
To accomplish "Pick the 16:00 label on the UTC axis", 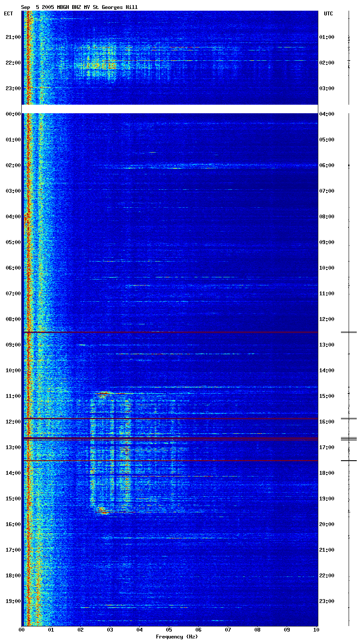I will [x=327, y=422].
